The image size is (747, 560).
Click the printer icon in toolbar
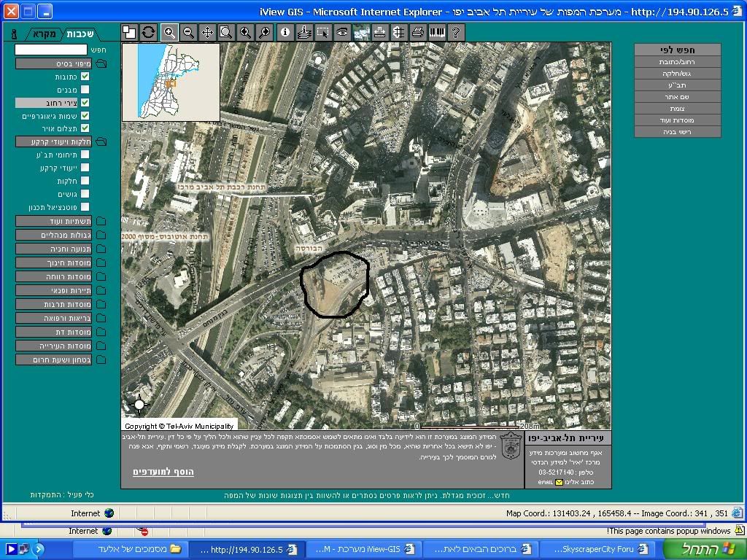tap(417, 32)
